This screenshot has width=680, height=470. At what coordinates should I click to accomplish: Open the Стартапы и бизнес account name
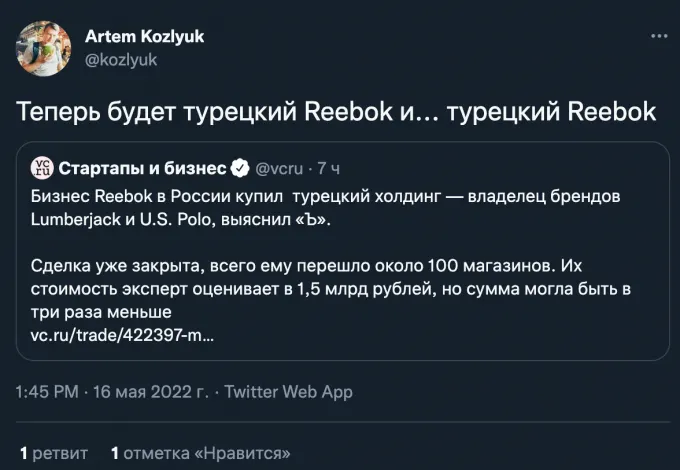point(143,167)
